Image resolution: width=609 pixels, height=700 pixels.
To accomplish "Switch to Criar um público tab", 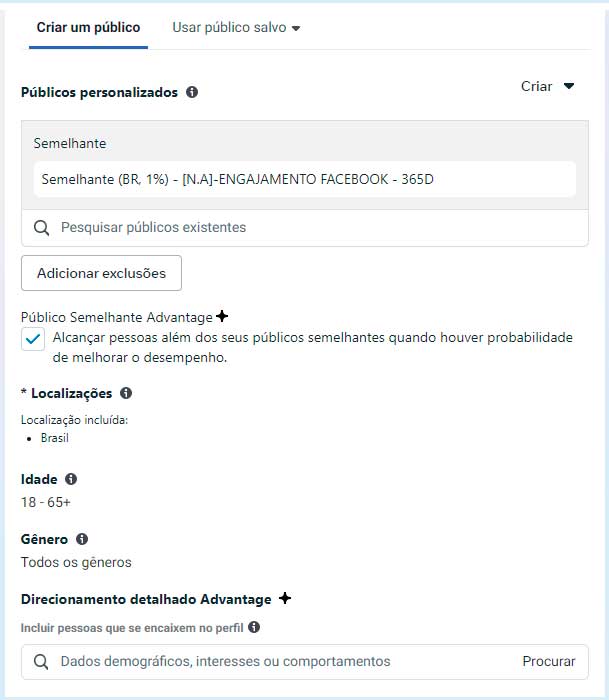I will 88,28.
